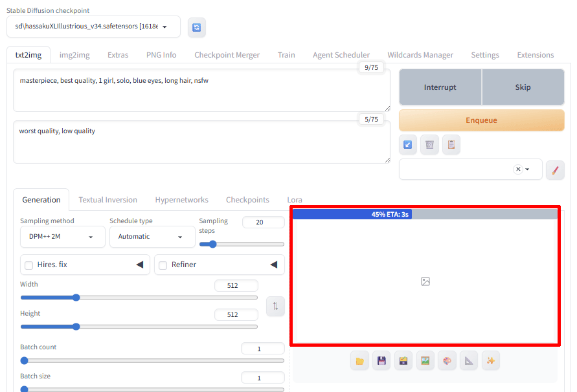The height and width of the screenshot is (392, 577).
Task: Switch to the img2img tab
Action: (74, 55)
